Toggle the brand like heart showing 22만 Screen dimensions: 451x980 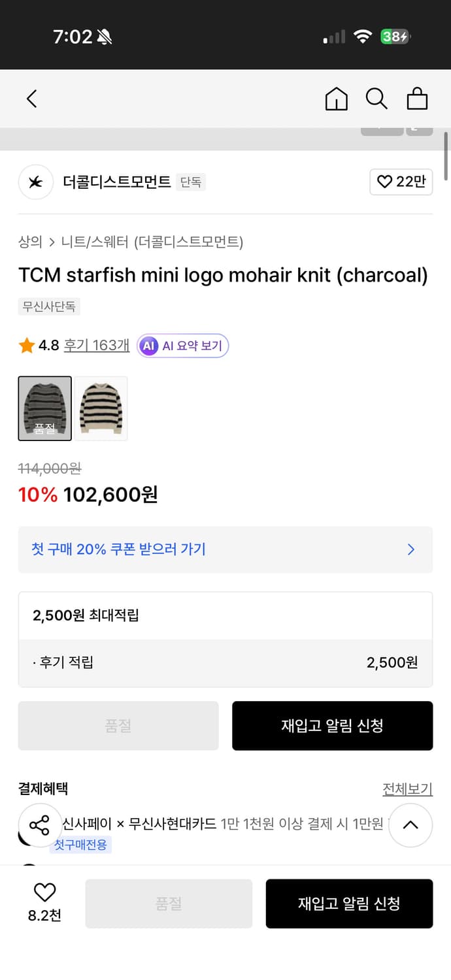[401, 182]
